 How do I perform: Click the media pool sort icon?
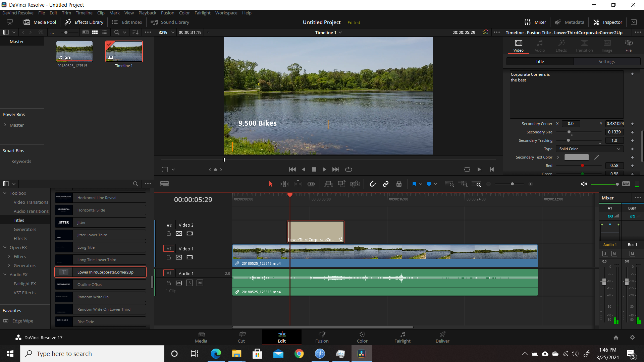tap(136, 32)
